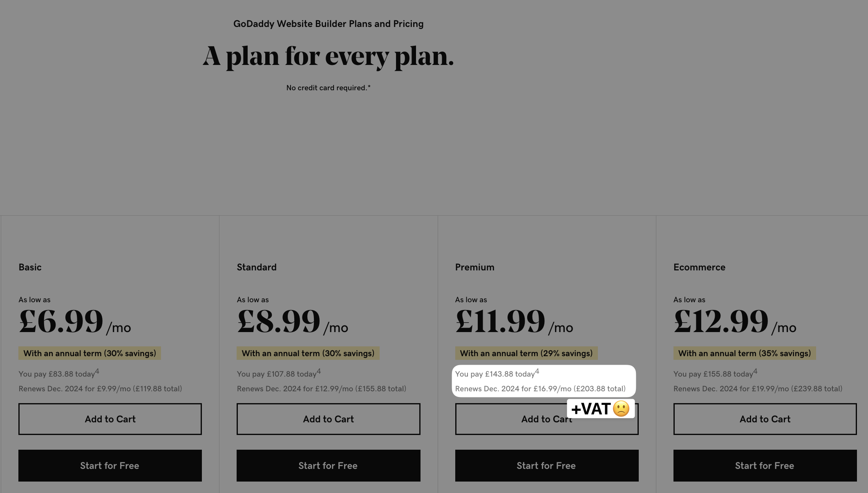868x493 pixels.
Task: Add the Standard plan to cart
Action: [328, 419]
